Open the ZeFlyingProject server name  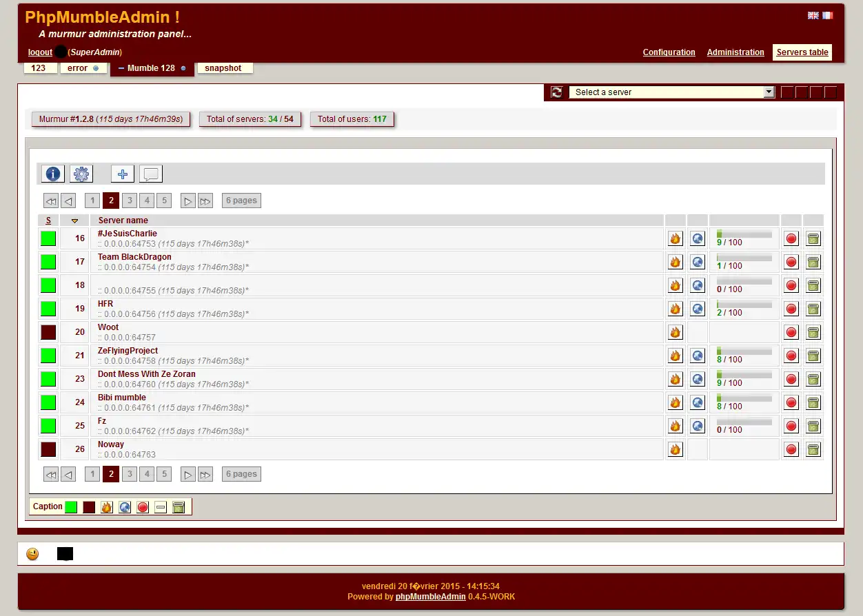click(128, 351)
